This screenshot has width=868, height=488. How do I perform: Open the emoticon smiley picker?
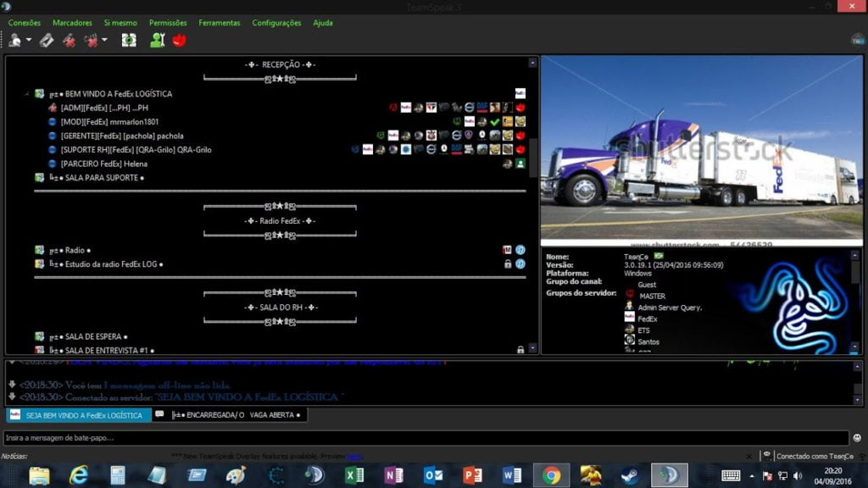857,438
